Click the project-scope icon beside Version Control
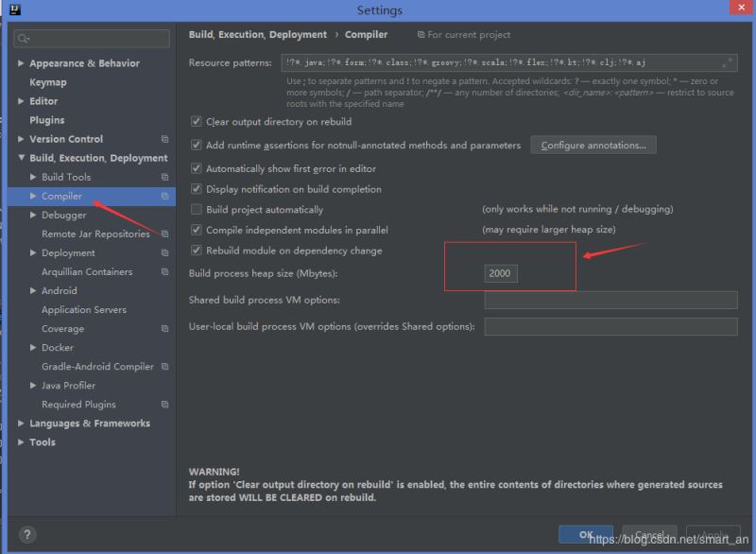This screenshot has width=756, height=554. 164,139
